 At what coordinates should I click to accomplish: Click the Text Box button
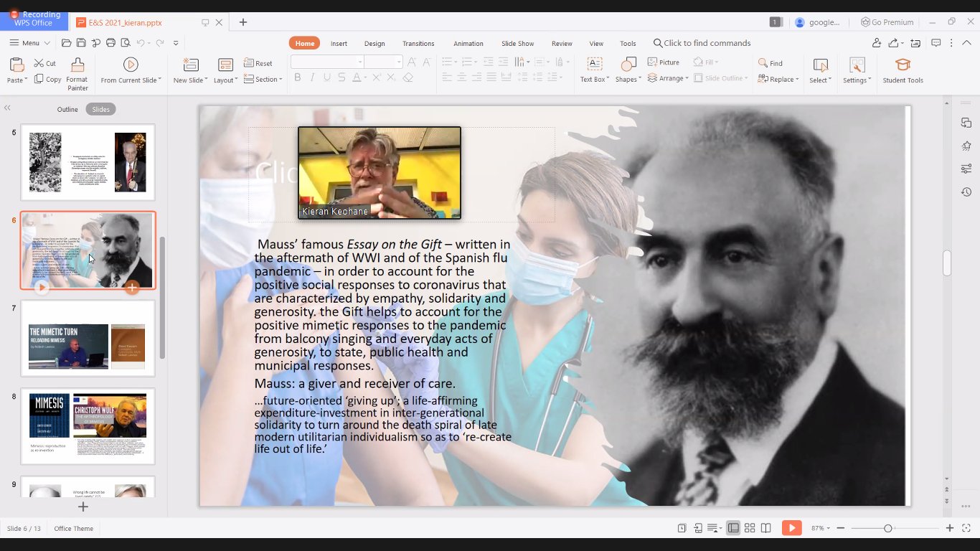[x=594, y=71]
